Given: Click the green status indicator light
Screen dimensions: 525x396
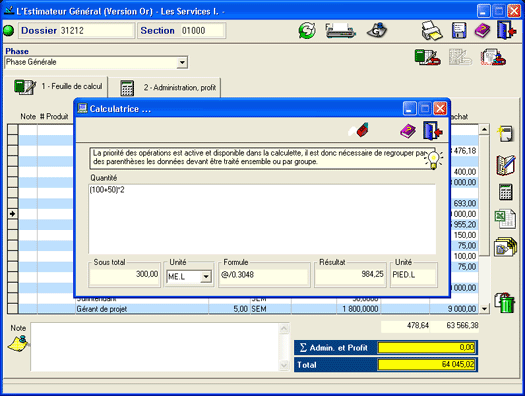Looking at the screenshot, I should click(x=8, y=31).
